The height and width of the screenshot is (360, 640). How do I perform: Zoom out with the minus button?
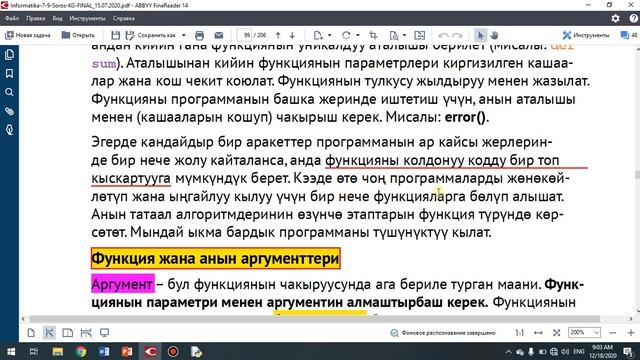(612, 333)
